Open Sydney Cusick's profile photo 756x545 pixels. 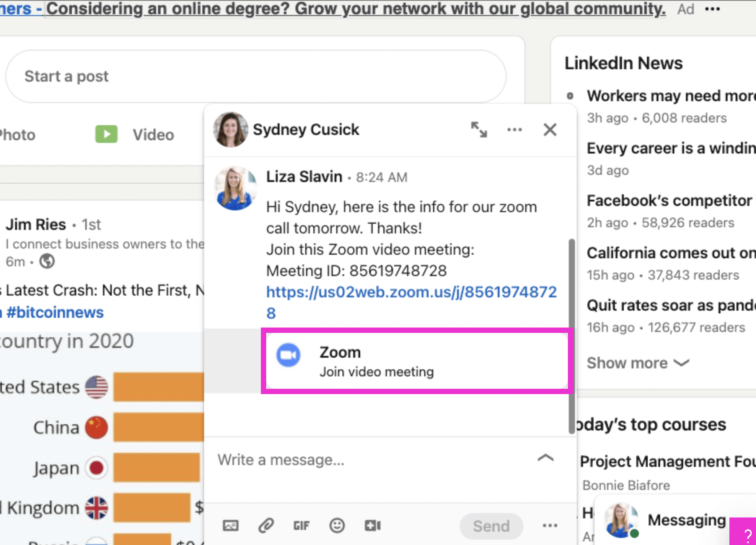pos(230,130)
